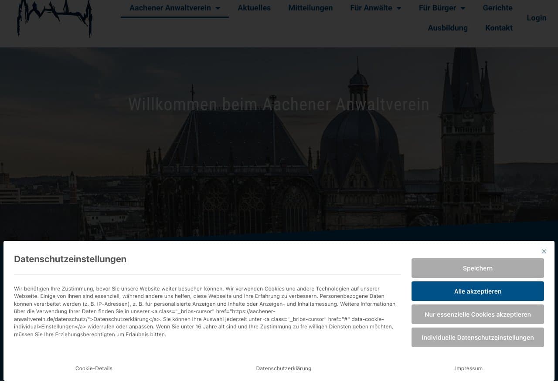This screenshot has width=558, height=392.
Task: Click the Aachener Anwaltverein logo
Action: 54,19
